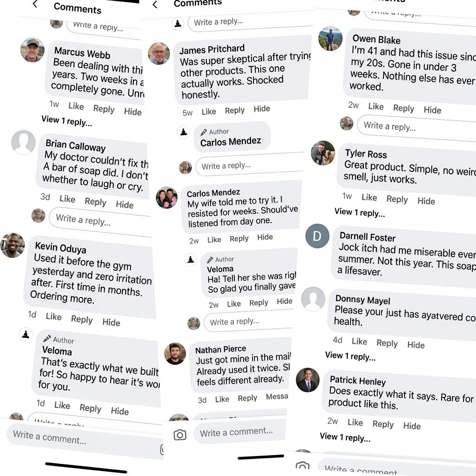
Task: Like Owen Blake's comment
Action: click(376, 106)
